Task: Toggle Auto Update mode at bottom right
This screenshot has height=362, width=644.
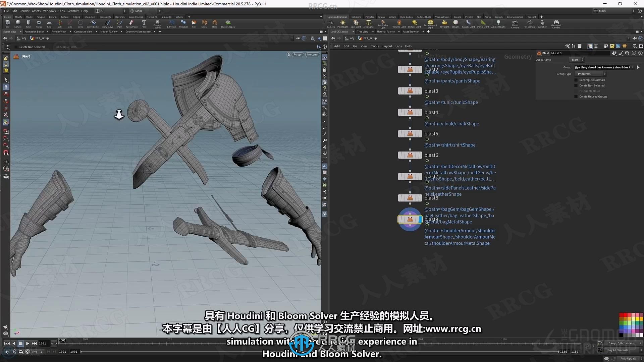Action: coord(628,358)
